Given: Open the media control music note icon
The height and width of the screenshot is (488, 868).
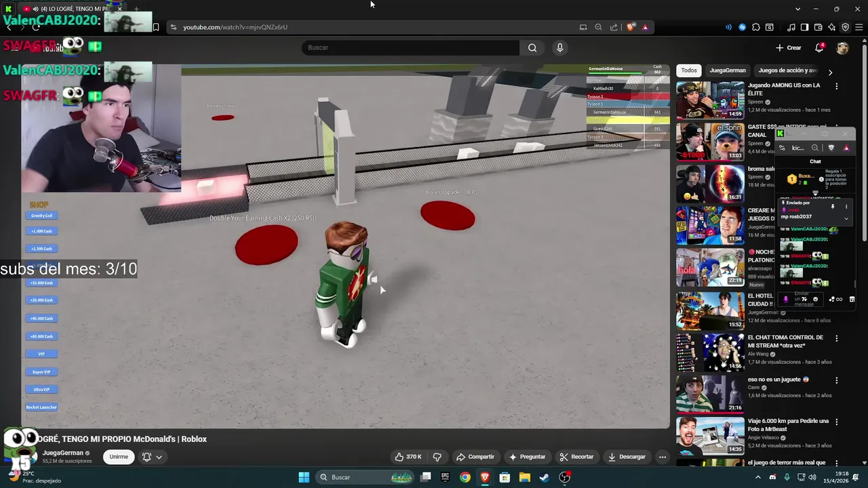Looking at the screenshot, I should coord(791,27).
